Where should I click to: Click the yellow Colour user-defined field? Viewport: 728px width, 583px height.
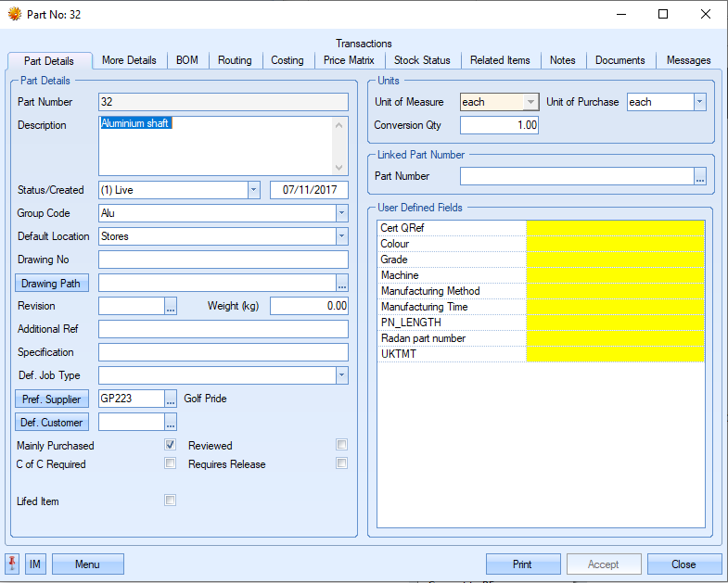point(615,244)
